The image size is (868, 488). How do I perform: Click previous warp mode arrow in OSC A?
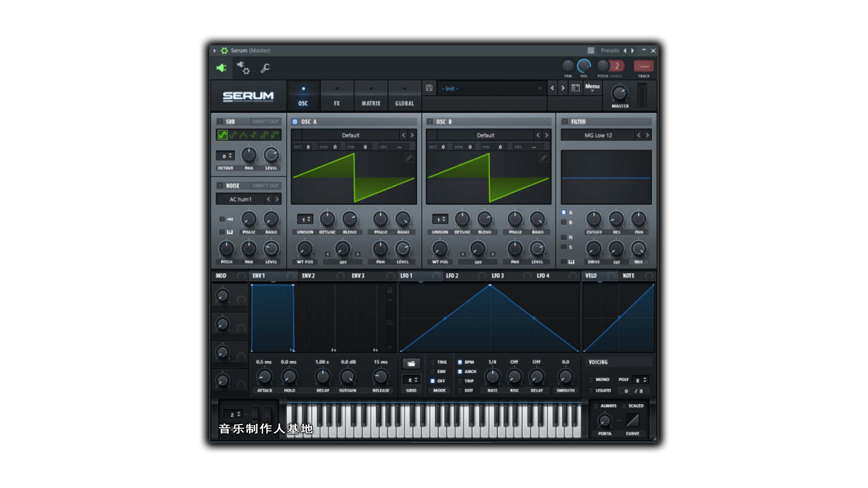tap(328, 254)
